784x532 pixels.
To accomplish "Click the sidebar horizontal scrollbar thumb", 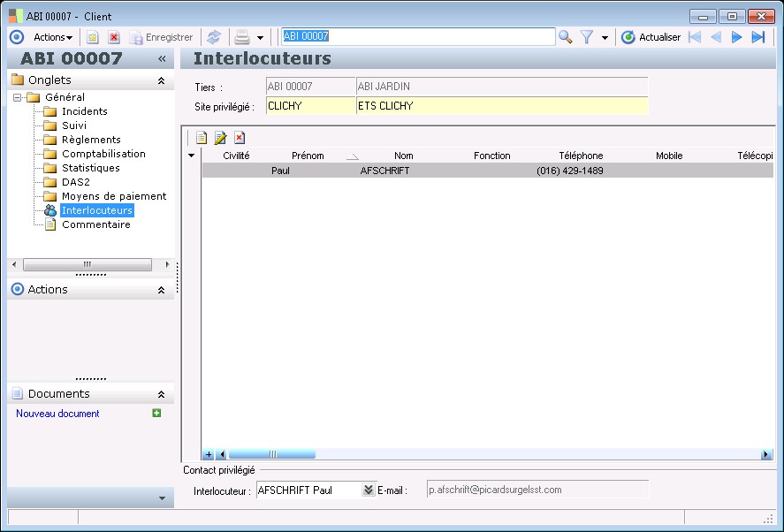I will [88, 264].
